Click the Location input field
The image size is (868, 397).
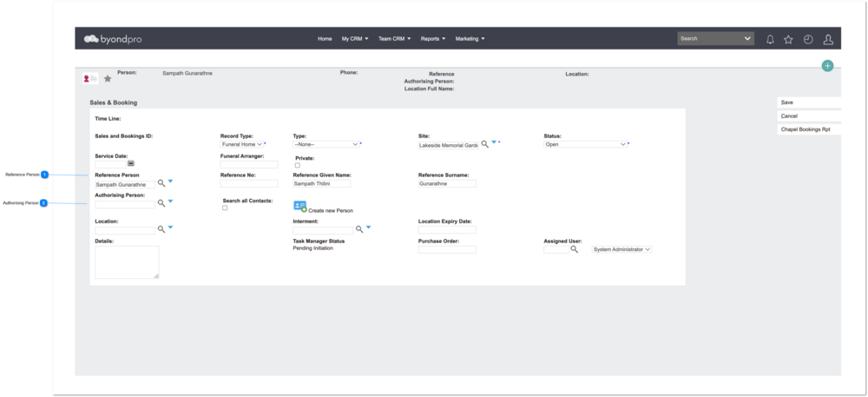coord(125,230)
